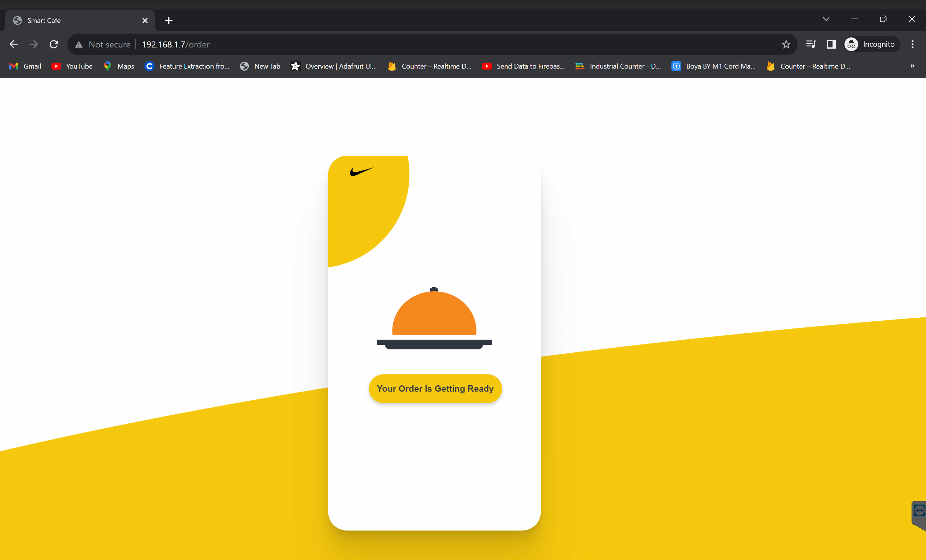Screen dimensions: 926x560
Task: Go back using the back arrow
Action: pyautogui.click(x=14, y=44)
